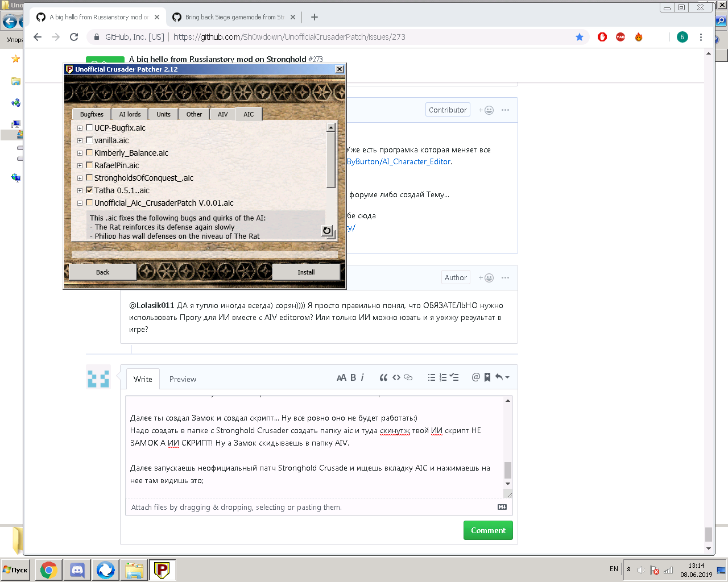Add a reaction to the Contributor comment
Image resolution: width=728 pixels, height=582 pixels.
[x=486, y=110]
